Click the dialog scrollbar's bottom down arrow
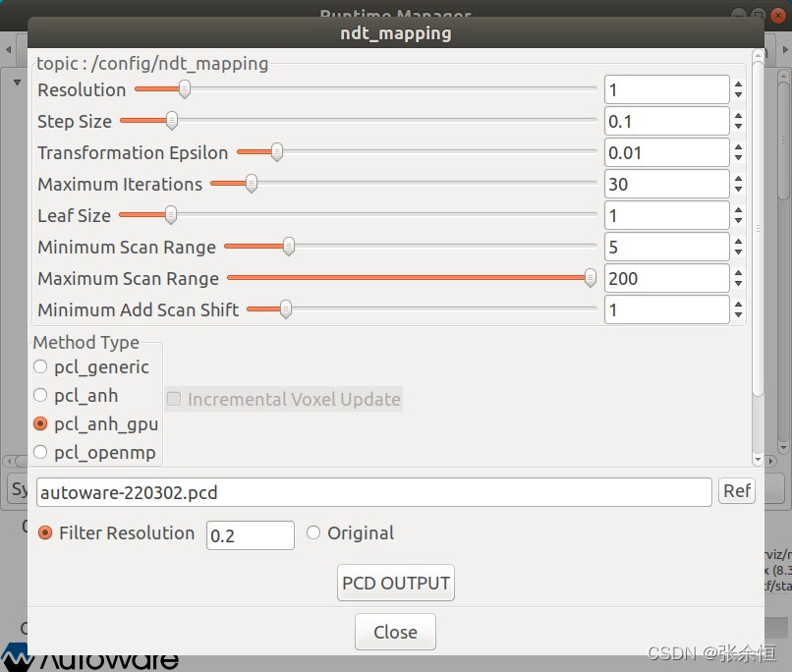Image resolution: width=792 pixels, height=672 pixels. [758, 460]
